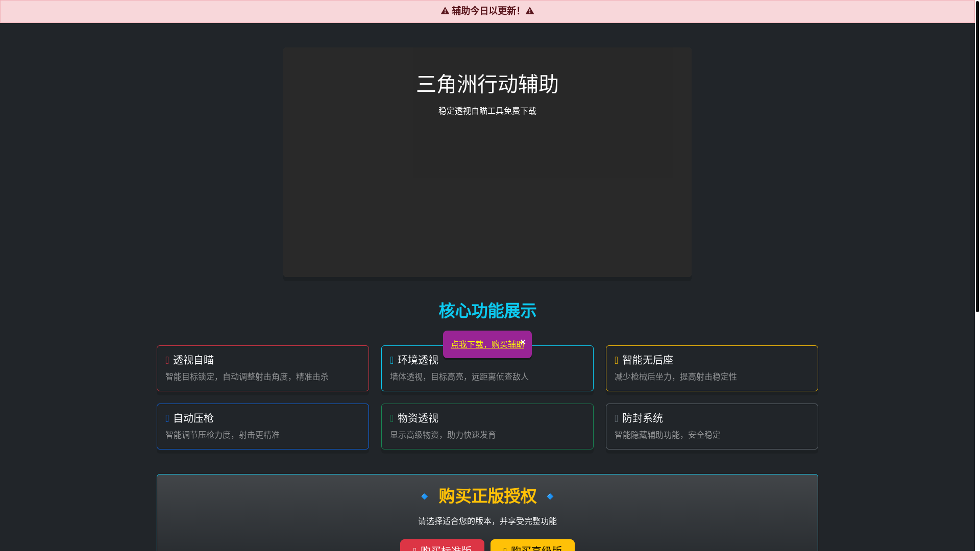980x551 pixels.
Task: Click description 减少枪械后坐力，提高射击稳定性
Action: click(676, 377)
